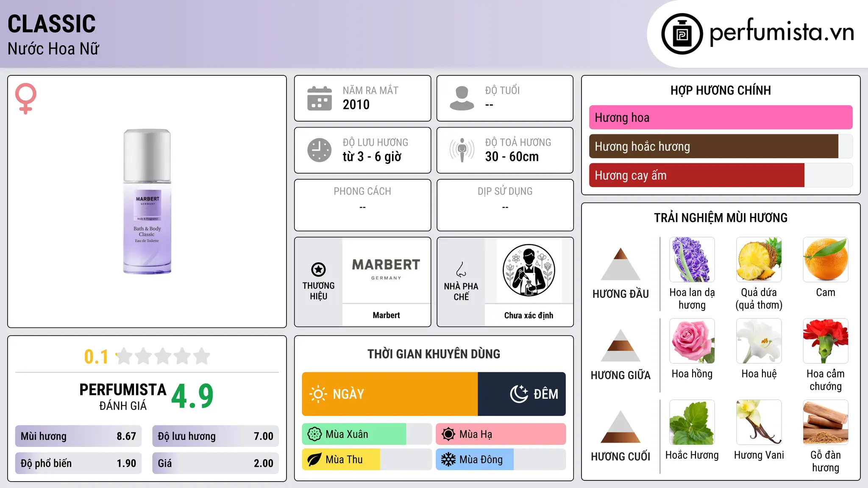The image size is (868, 488).
Task: Click the Thời gian khuyên dùng heading
Action: tap(434, 354)
